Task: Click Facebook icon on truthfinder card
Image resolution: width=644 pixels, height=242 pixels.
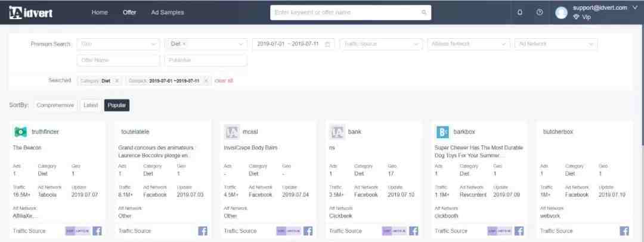Action: [97, 231]
